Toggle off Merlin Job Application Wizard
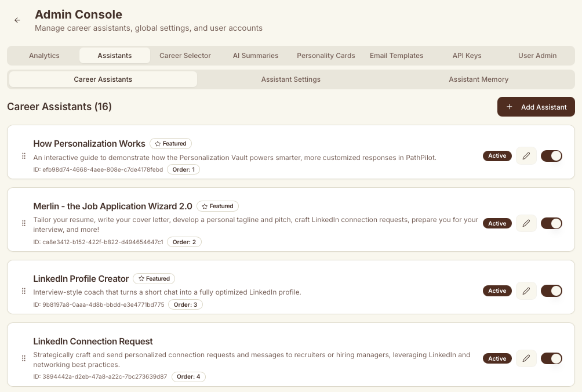Image resolution: width=582 pixels, height=392 pixels. [551, 223]
